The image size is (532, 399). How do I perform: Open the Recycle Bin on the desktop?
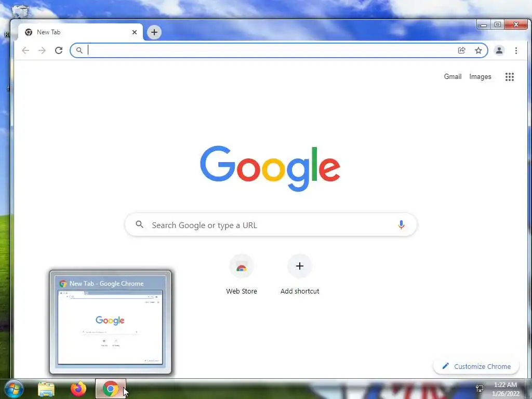click(x=21, y=10)
